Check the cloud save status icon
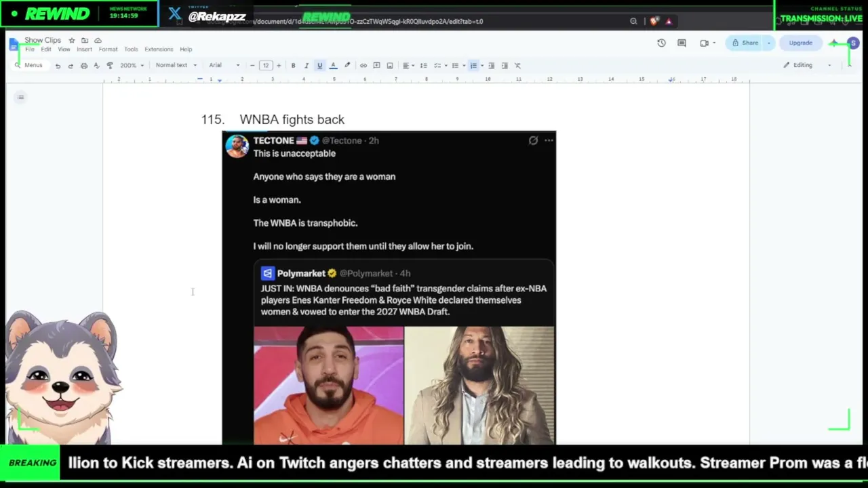The image size is (868, 488). pyautogui.click(x=98, y=41)
